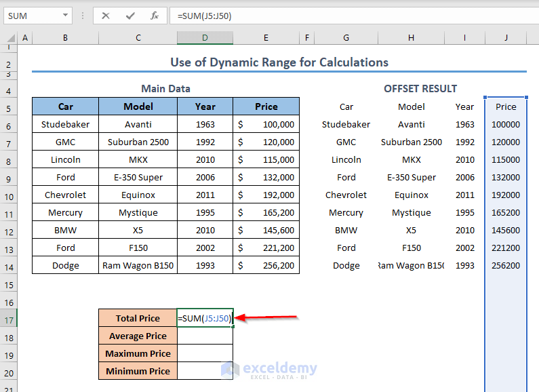Click 'Price' header in OFFSET RESULT column J
Image resolution: width=539 pixels, height=392 pixels.
click(x=506, y=107)
